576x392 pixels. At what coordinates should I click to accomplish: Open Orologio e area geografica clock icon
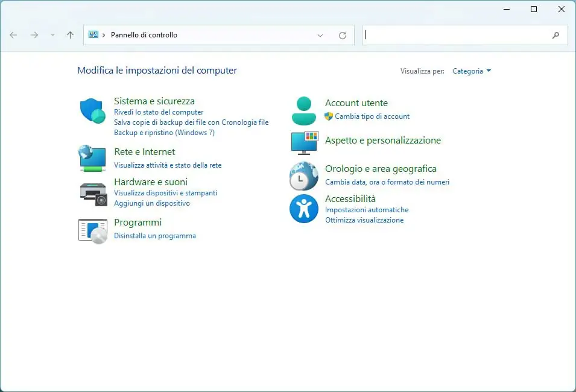coord(303,175)
